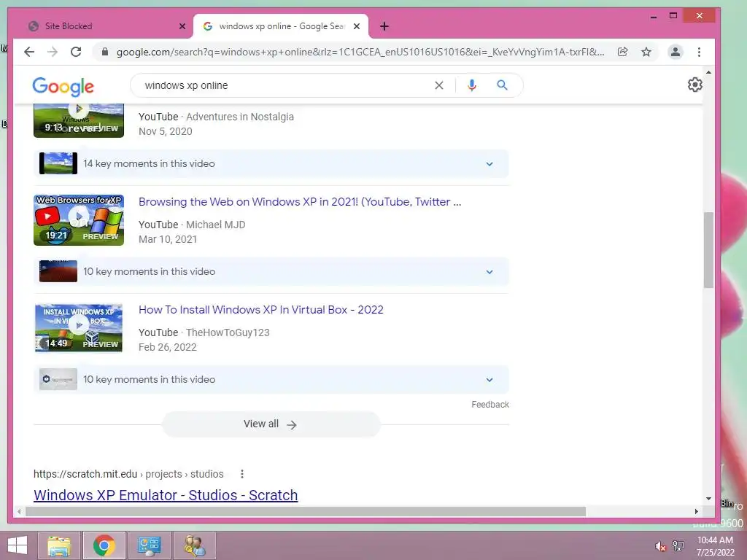Open Control Panel taskbar icon
The width and height of the screenshot is (747, 560).
click(149, 545)
